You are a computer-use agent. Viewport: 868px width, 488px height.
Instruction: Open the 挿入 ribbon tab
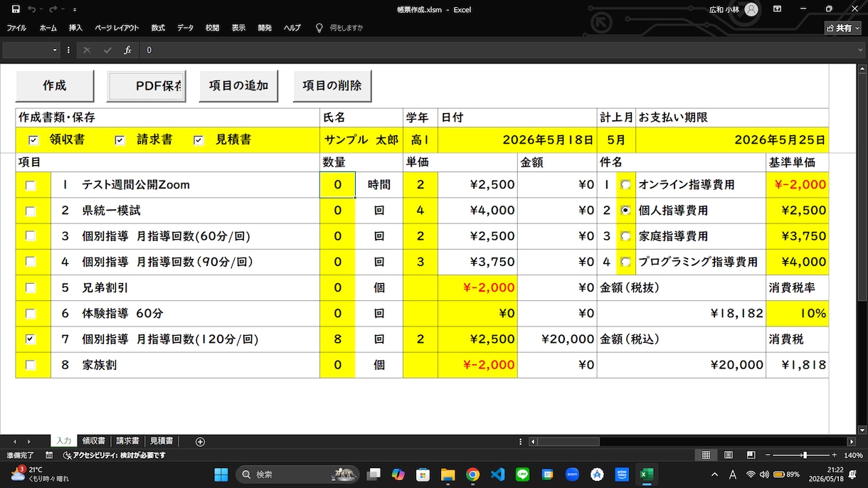[75, 28]
